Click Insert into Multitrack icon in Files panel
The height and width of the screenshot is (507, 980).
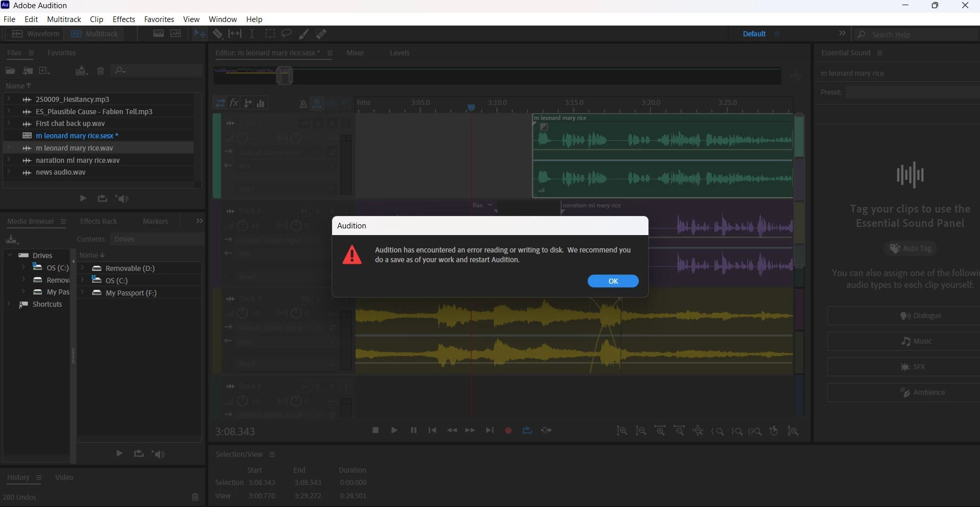[82, 71]
